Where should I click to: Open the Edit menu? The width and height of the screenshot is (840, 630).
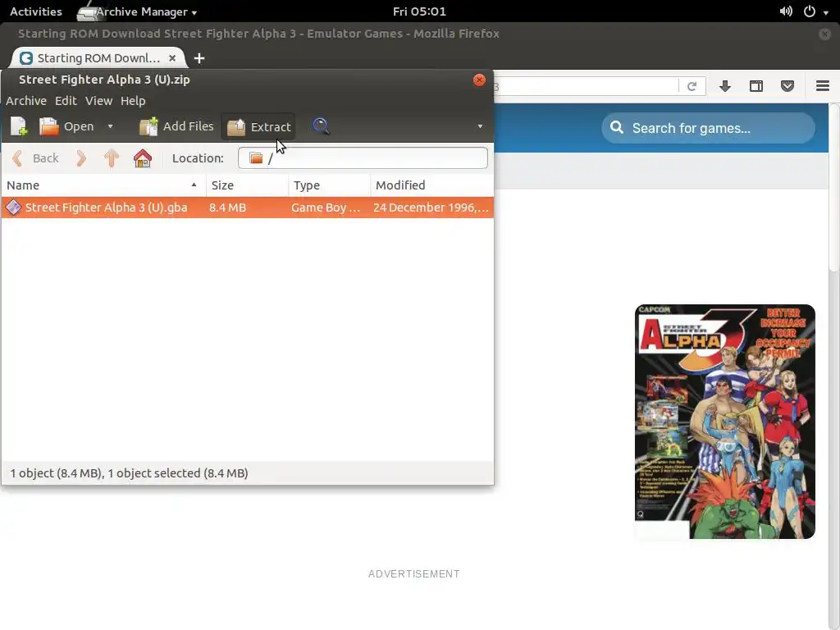[66, 101]
